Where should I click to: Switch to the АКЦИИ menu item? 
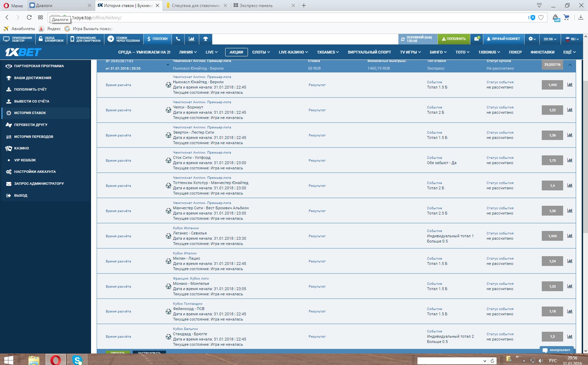[237, 52]
